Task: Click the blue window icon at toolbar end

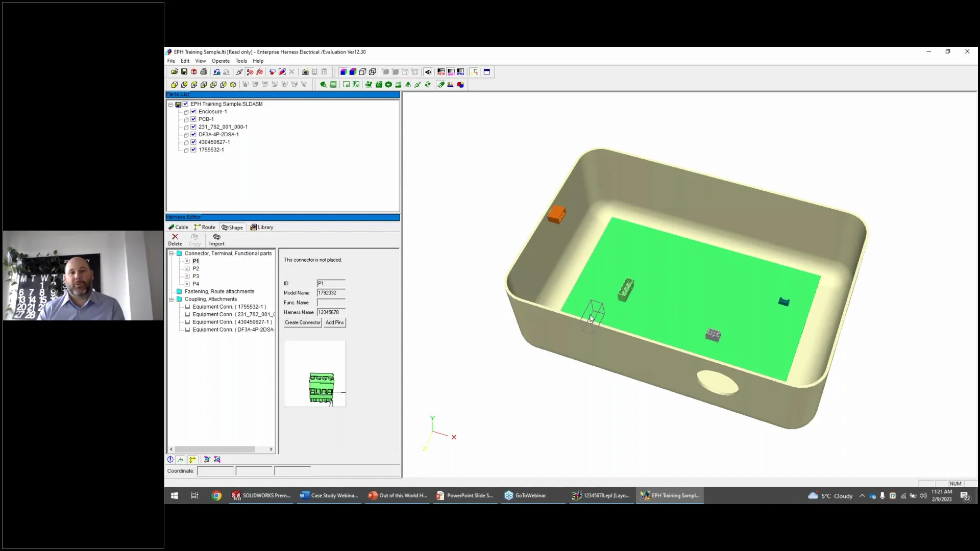Action: click(x=487, y=72)
